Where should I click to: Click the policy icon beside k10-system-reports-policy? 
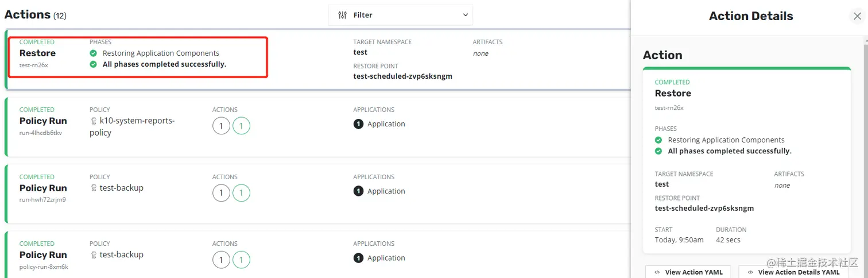click(x=94, y=121)
